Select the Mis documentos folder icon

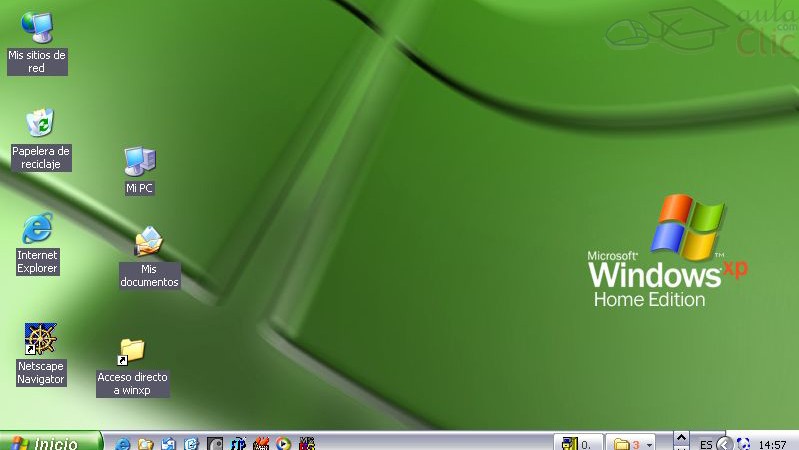tap(149, 243)
